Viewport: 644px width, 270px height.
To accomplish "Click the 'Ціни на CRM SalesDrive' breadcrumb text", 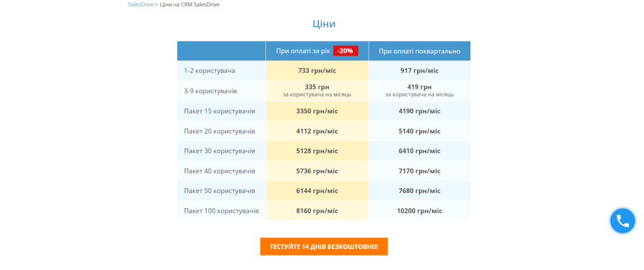I will click(x=190, y=4).
